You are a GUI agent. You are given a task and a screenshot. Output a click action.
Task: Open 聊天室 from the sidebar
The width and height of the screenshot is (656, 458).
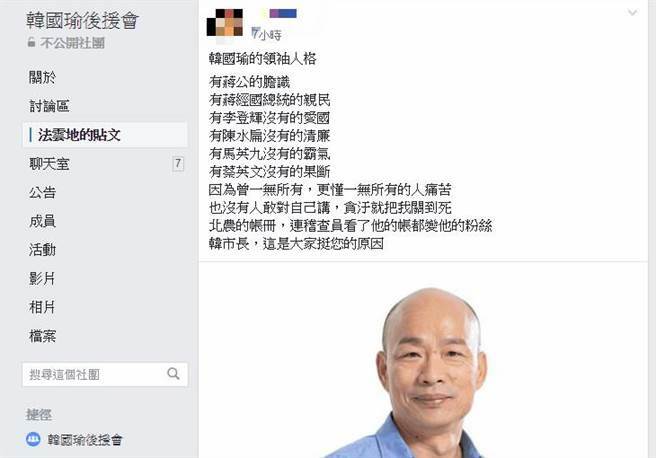pos(49,164)
